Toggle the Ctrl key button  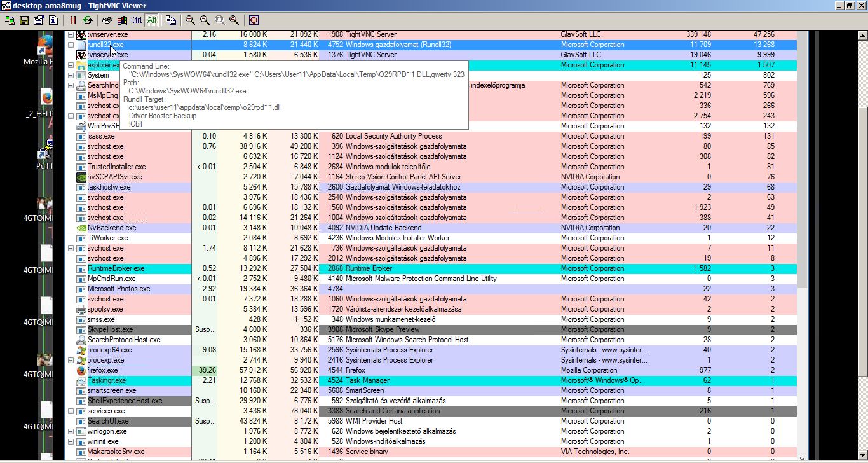pos(137,20)
